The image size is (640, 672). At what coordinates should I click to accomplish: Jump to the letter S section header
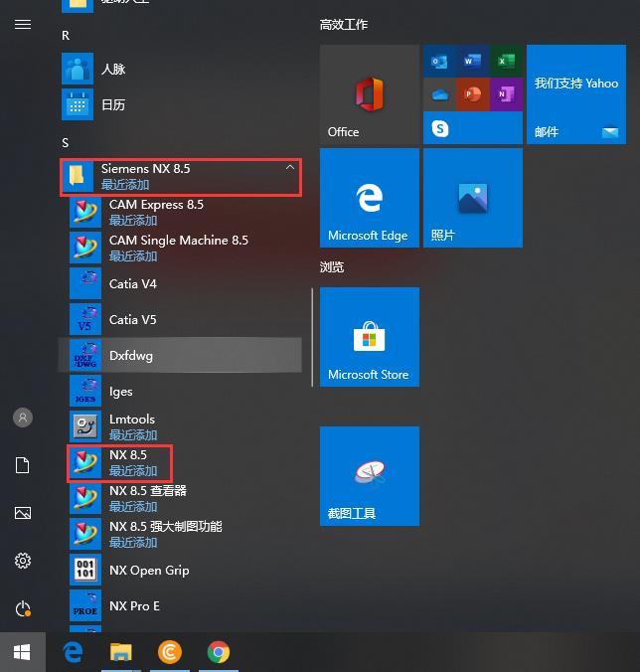66,143
